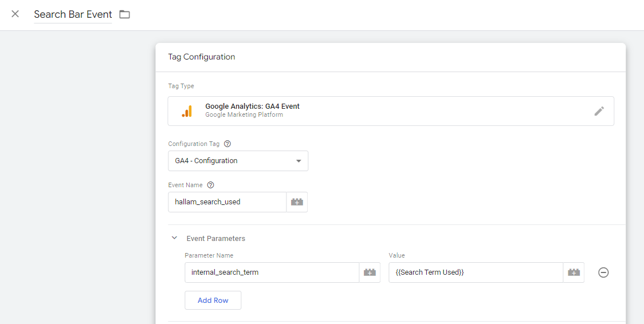Click the Tag Type label
The image size is (644, 324).
pyautogui.click(x=181, y=86)
